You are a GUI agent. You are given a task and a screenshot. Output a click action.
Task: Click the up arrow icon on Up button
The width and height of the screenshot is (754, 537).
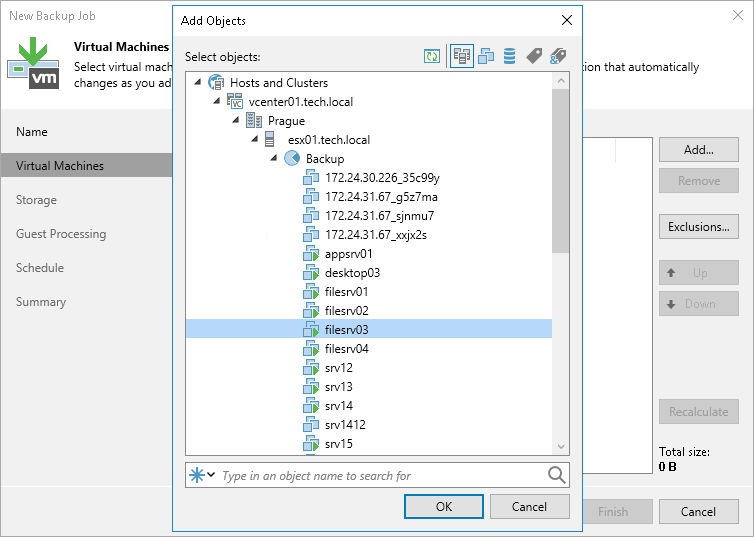click(671, 273)
